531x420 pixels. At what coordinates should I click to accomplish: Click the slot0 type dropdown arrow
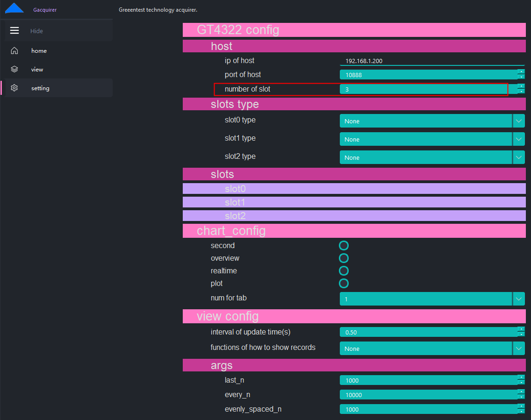point(519,121)
